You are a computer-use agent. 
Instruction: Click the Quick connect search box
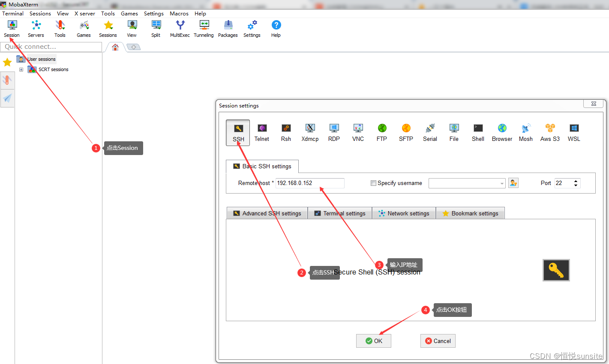pyautogui.click(x=51, y=47)
